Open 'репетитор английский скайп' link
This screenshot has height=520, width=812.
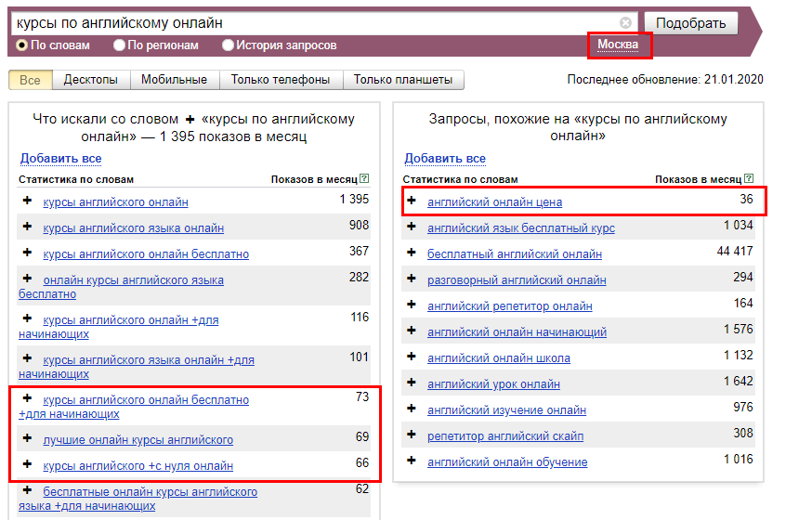[505, 436]
